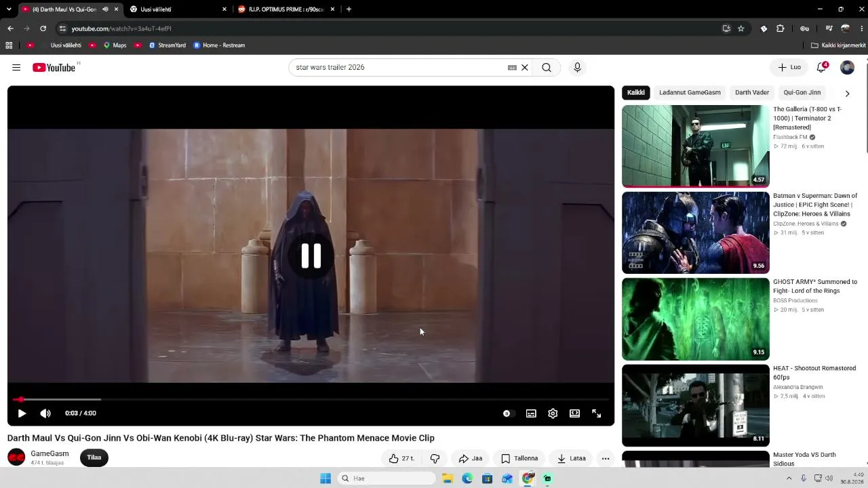Bookmark this page with star icon
Screen dimensions: 868x488
741,28
